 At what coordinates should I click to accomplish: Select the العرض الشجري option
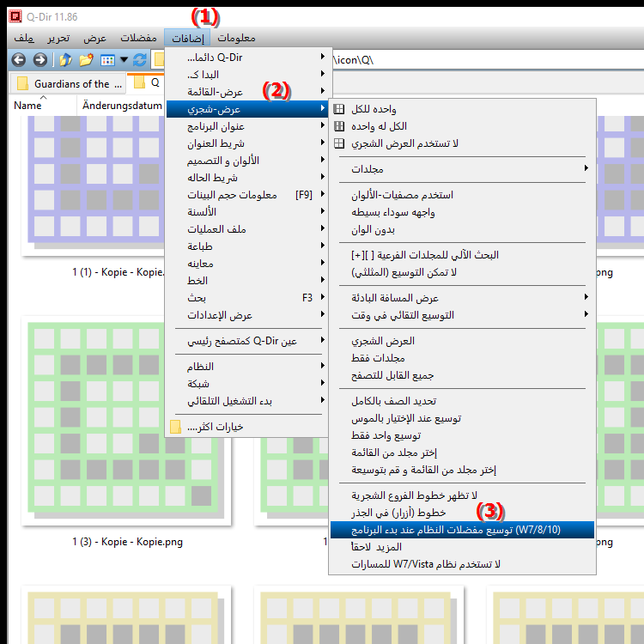click(x=462, y=341)
